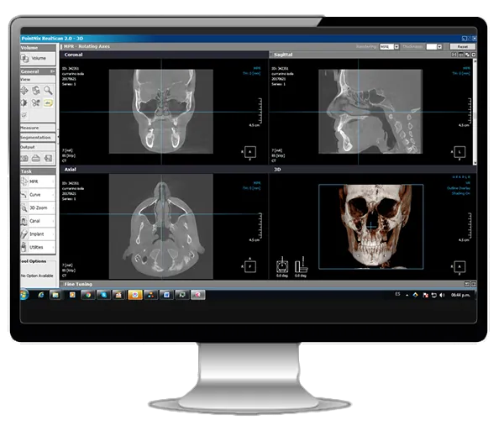Viewport: 504px width, 436px height.
Task: Click the coronal CT slice image
Action: tap(161, 111)
